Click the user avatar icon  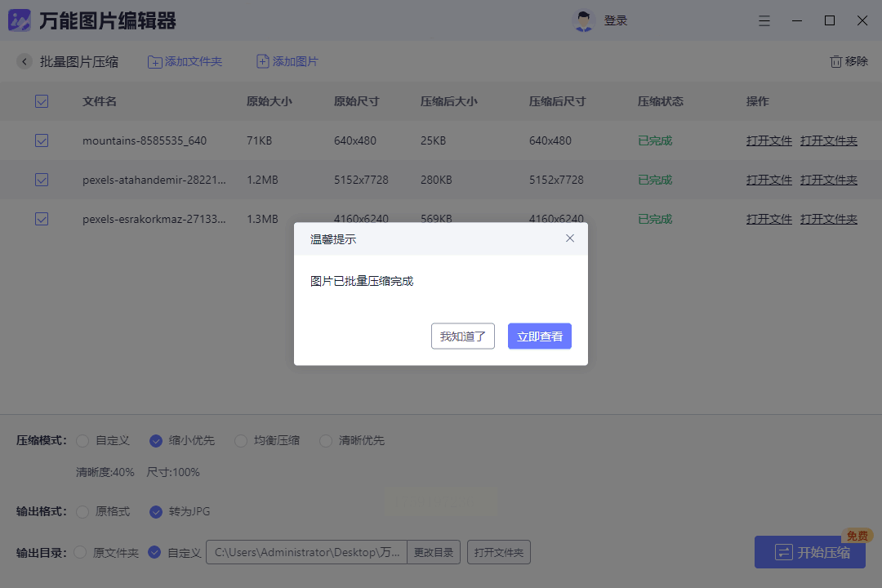[583, 21]
